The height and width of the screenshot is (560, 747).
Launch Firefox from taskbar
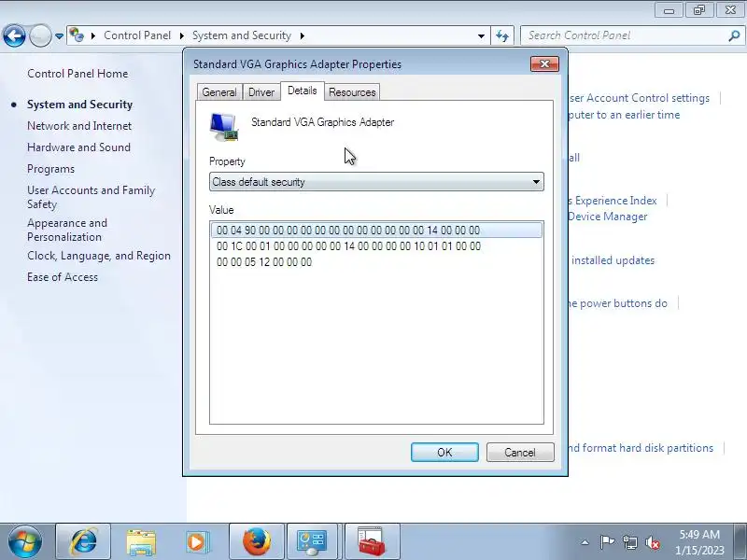click(x=257, y=542)
